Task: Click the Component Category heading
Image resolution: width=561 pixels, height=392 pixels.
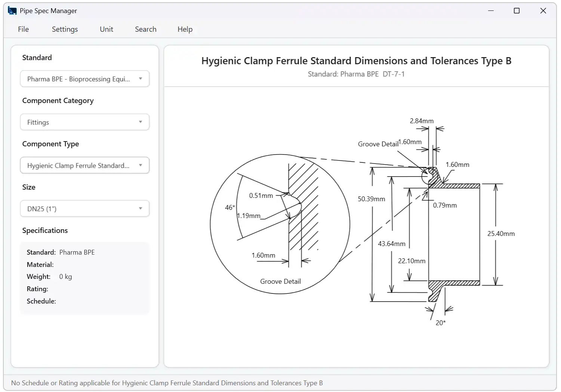Action: click(x=58, y=101)
